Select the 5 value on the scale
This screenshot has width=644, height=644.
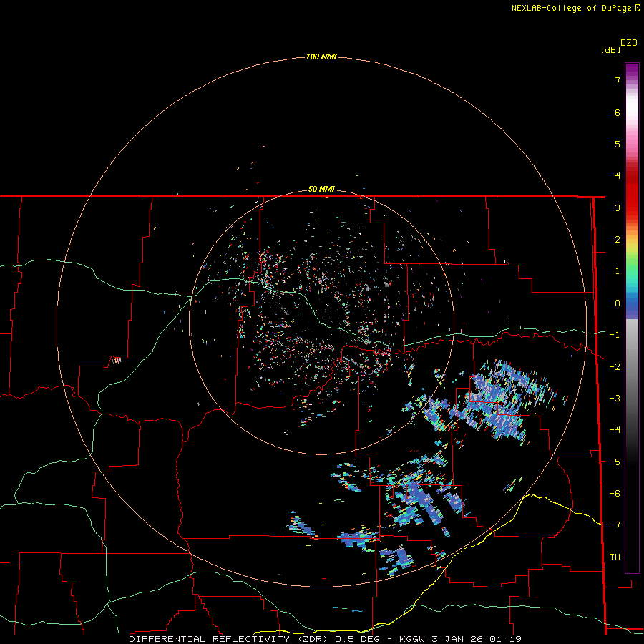click(x=618, y=144)
